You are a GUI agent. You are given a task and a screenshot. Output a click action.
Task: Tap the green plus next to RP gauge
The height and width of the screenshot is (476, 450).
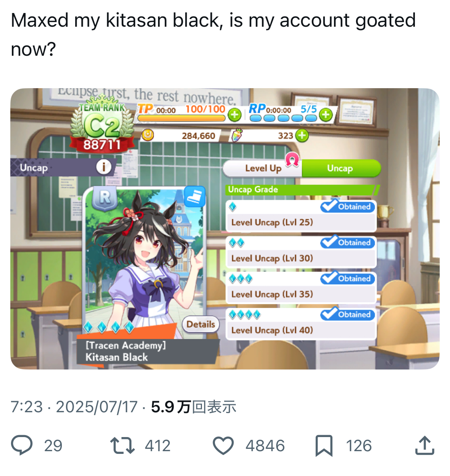[x=326, y=114]
